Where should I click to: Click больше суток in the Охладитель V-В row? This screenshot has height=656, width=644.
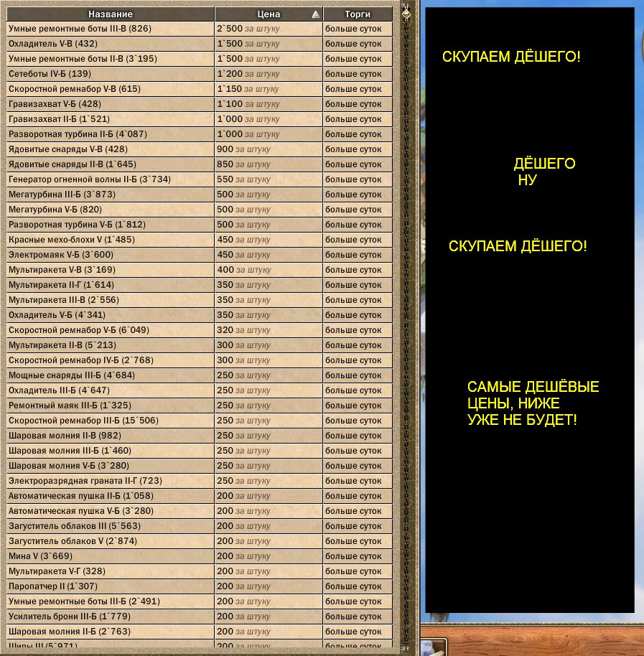[354, 44]
